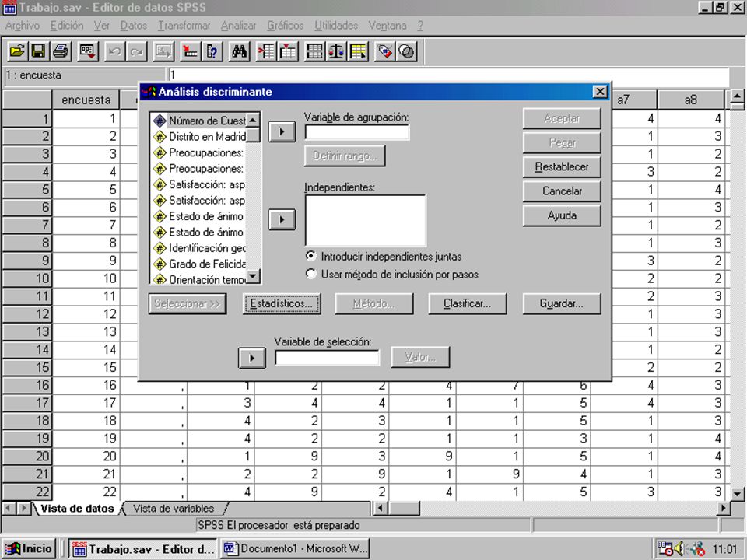Screen dimensions: 747x560
Task: Open the Datos menu
Action: tap(133, 25)
